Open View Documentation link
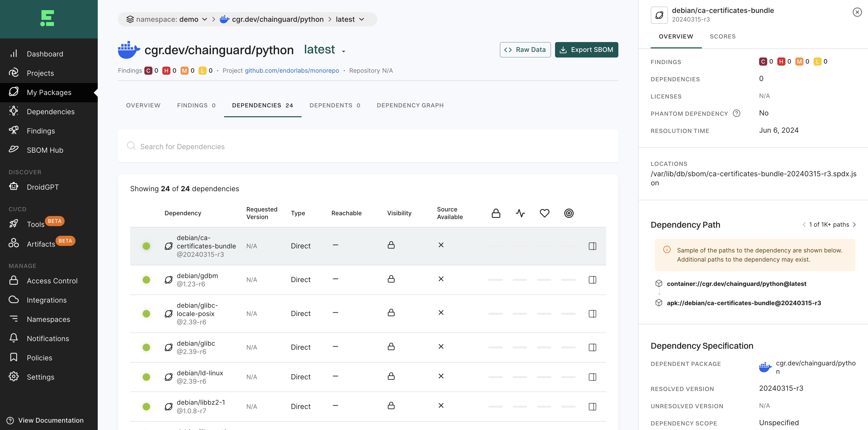This screenshot has width=868, height=430. 45,420
